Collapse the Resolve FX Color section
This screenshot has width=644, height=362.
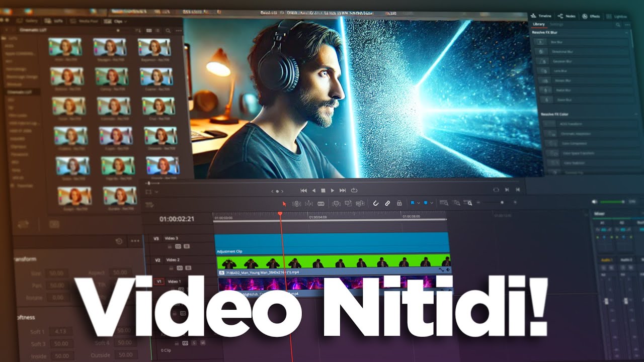636,115
